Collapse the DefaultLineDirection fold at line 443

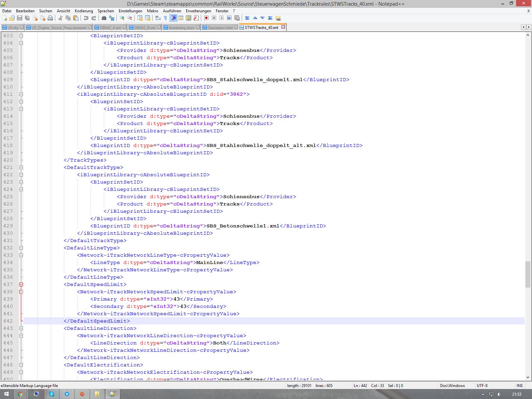click(21, 328)
